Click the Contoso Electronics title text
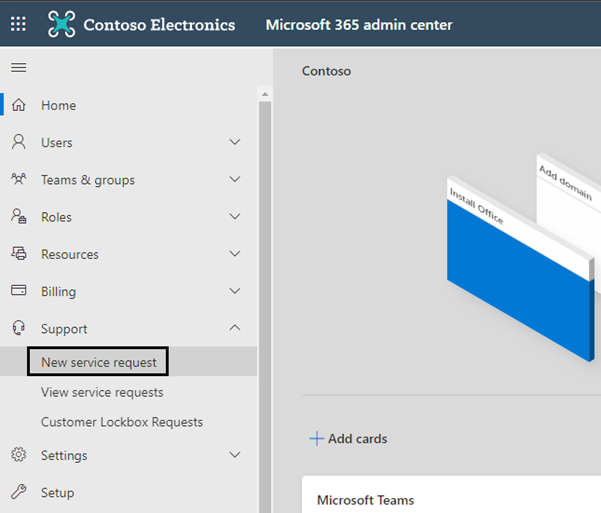Screen dimensions: 601x513 pos(159,25)
